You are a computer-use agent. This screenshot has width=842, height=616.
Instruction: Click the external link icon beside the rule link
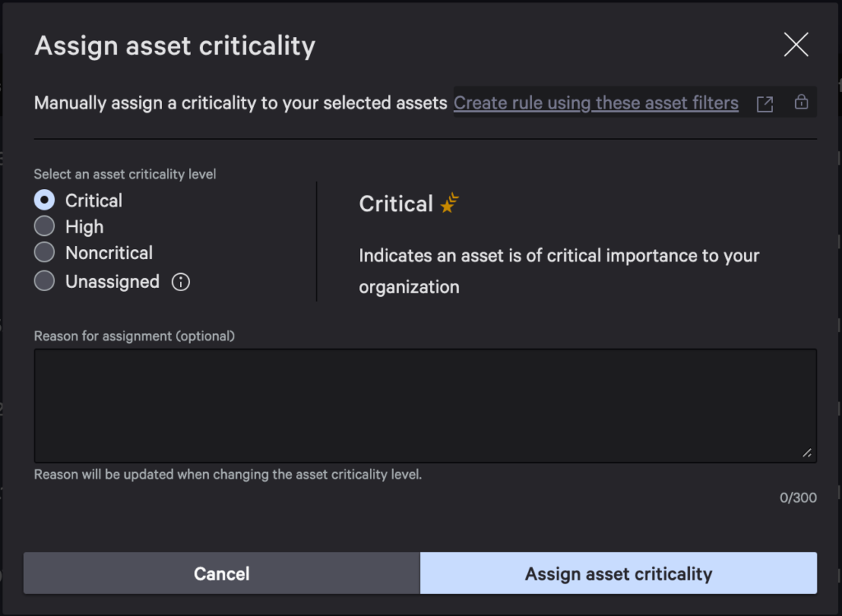tap(765, 104)
